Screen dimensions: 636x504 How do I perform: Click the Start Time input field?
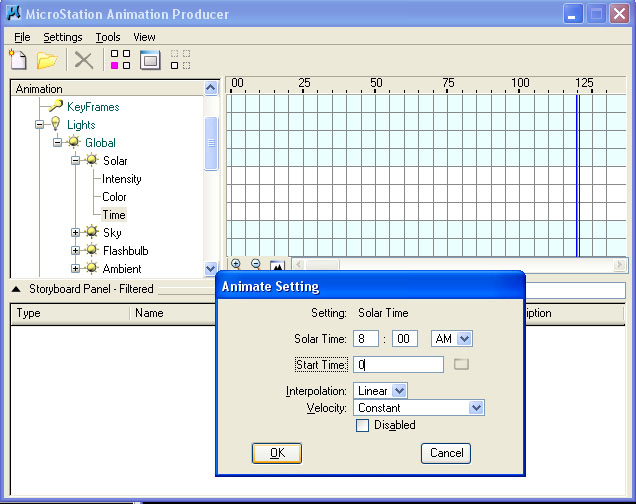(398, 365)
